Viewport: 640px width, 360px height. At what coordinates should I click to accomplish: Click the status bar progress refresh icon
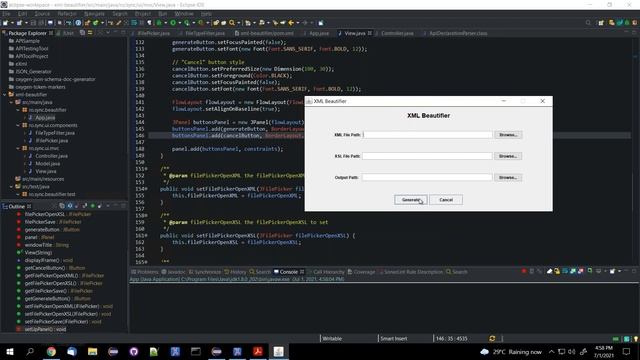(x=492, y=338)
